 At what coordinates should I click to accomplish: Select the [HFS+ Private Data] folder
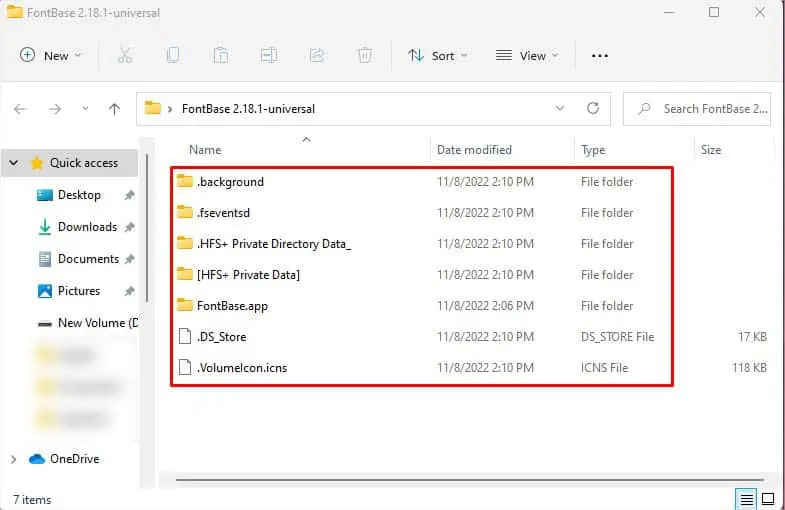click(x=248, y=275)
